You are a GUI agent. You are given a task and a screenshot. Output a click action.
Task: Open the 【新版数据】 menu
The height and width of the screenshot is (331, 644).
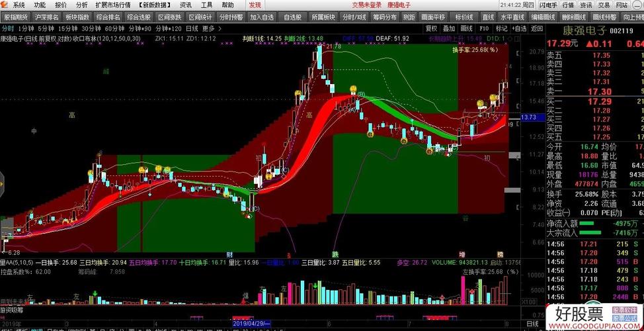click(x=155, y=5)
